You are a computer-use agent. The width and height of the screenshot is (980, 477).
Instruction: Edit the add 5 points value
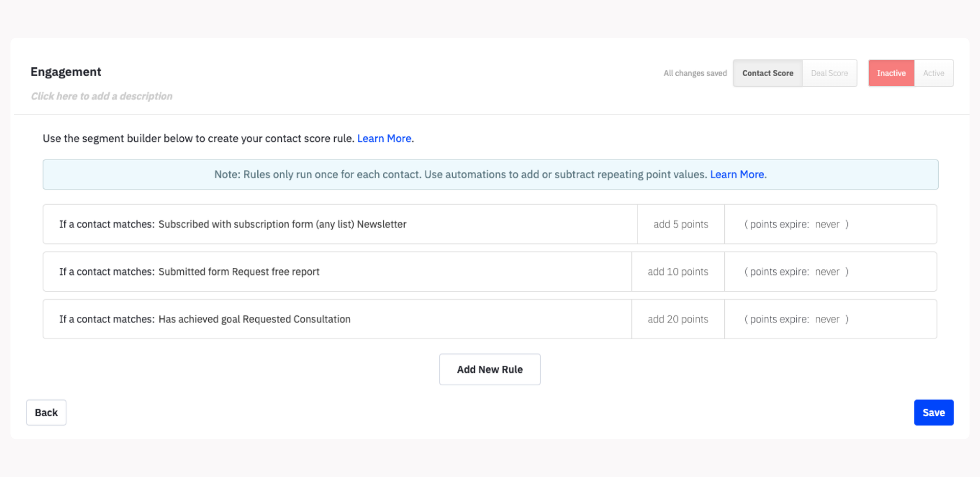[680, 224]
